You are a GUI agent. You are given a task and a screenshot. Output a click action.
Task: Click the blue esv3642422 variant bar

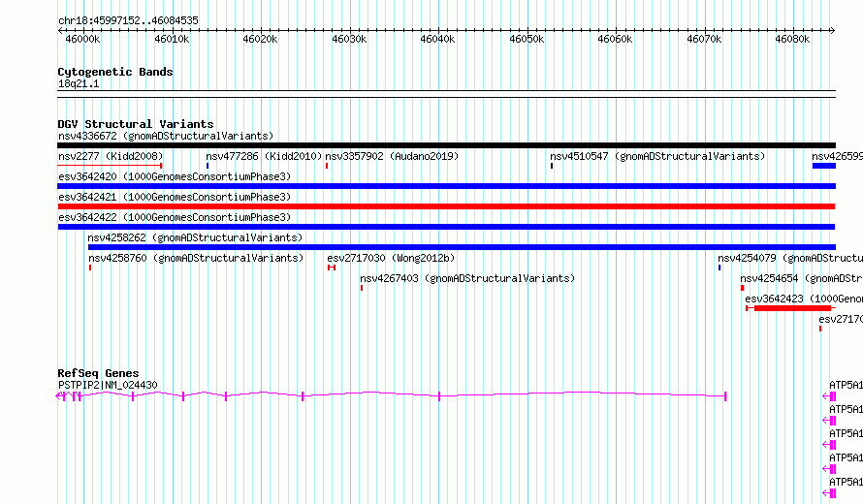click(x=446, y=227)
